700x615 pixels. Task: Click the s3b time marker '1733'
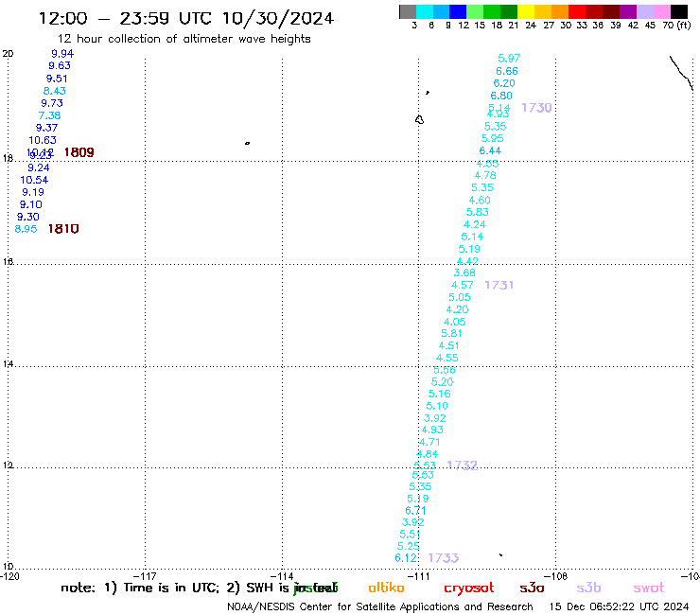click(444, 558)
